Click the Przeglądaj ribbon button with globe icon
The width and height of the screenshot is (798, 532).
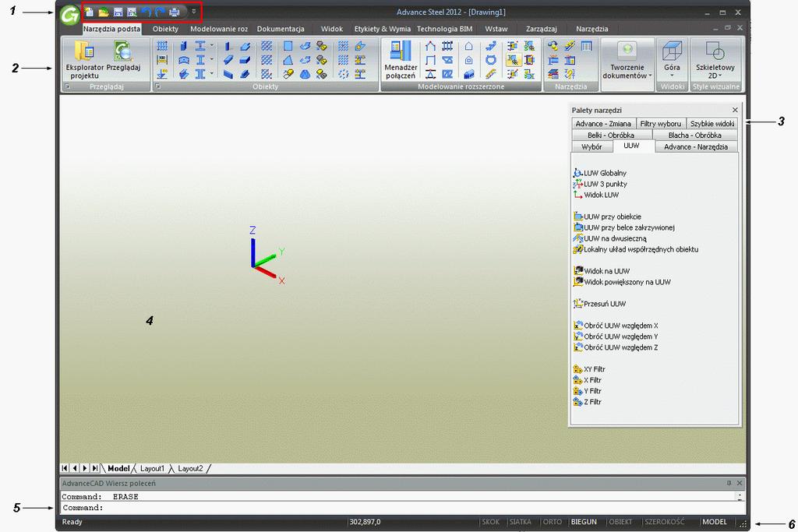123,57
